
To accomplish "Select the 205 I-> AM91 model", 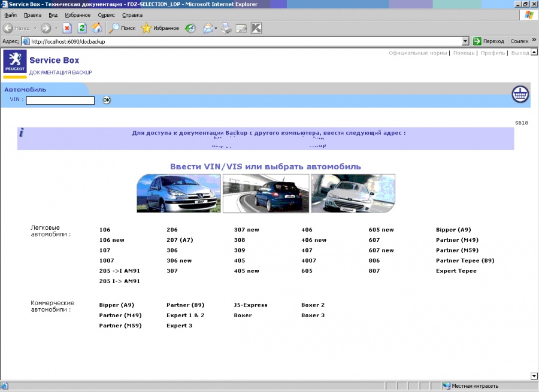I will tap(119, 281).
